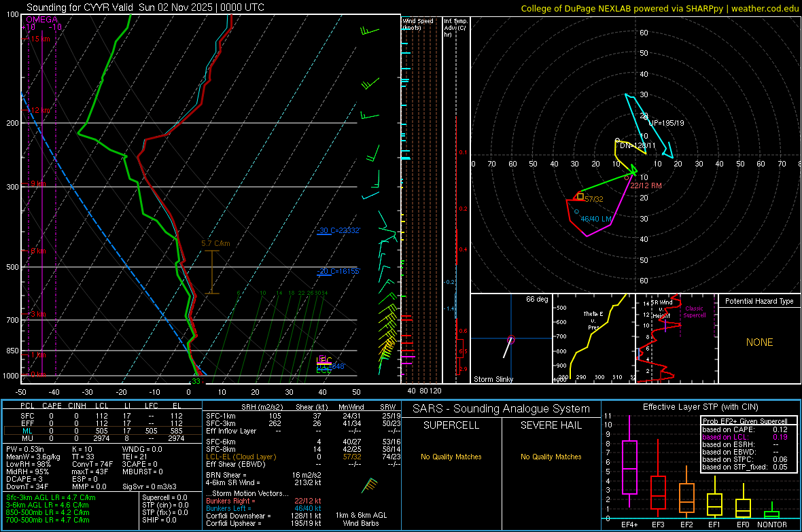Click the magenta "based on LCL:" row

(x=745, y=437)
